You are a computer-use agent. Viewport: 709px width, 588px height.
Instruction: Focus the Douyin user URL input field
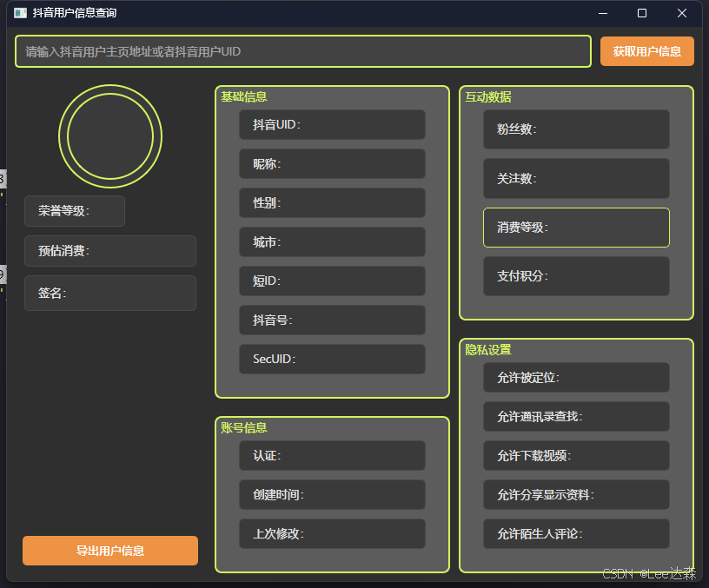tap(303, 51)
